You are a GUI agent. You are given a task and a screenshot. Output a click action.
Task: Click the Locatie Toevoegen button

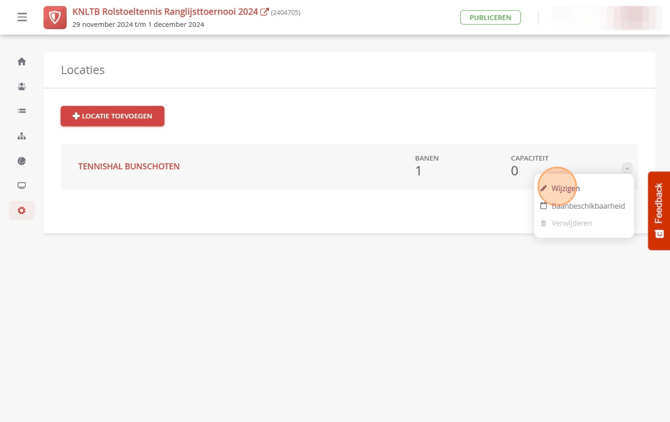coord(112,116)
